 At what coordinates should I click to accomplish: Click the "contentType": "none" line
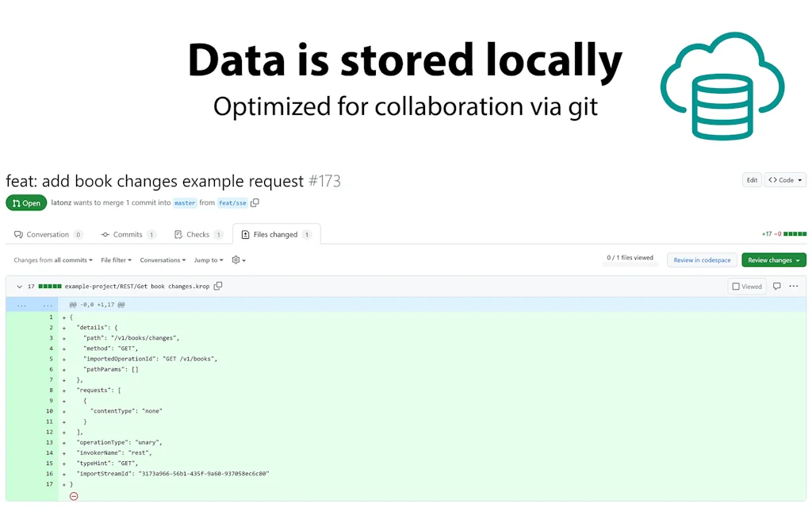click(x=126, y=411)
